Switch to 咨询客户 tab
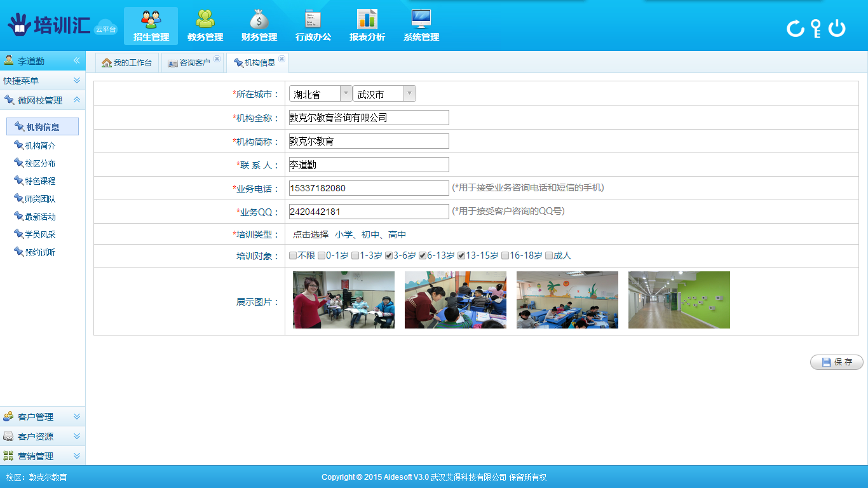 pos(193,63)
